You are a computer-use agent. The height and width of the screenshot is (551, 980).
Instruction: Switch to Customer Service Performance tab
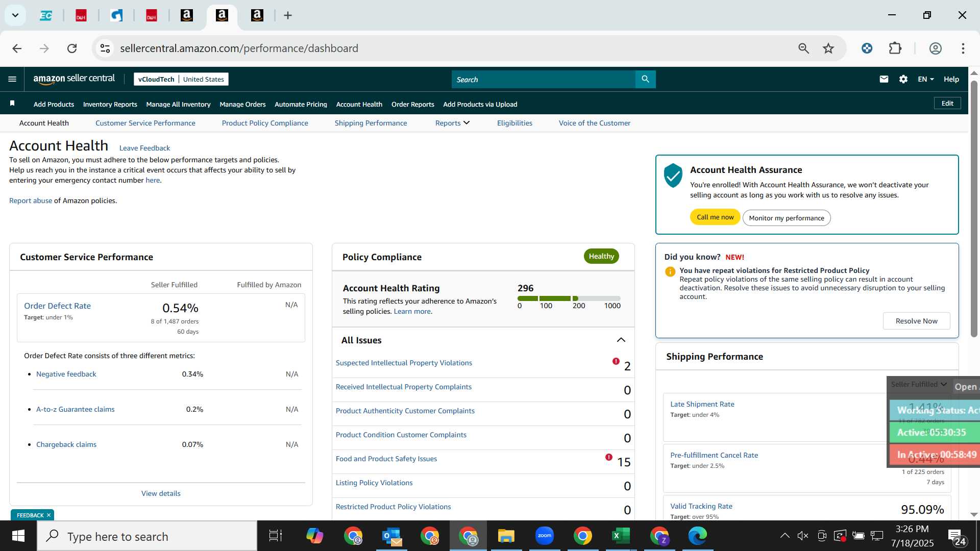click(145, 123)
